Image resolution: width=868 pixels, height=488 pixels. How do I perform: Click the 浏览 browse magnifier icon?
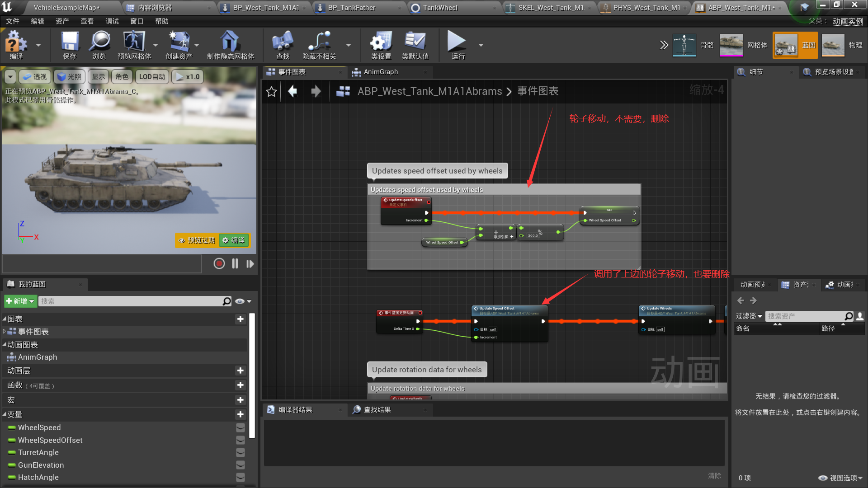tap(99, 44)
